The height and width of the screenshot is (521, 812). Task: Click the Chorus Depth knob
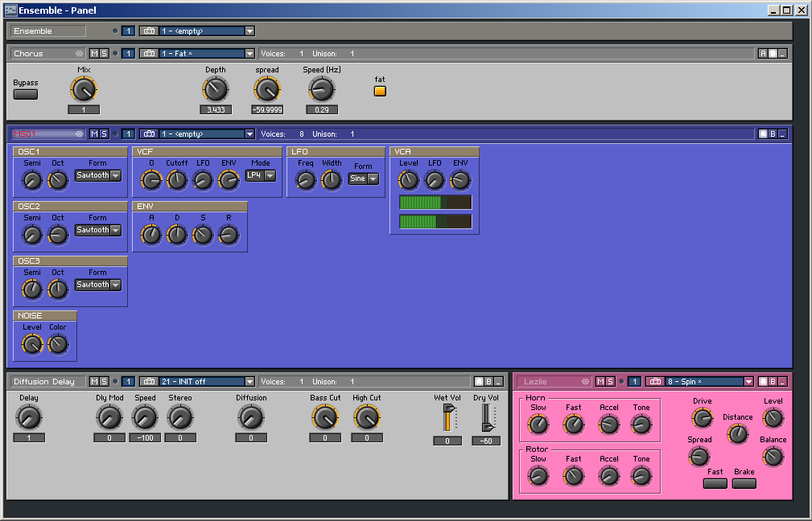[216, 89]
